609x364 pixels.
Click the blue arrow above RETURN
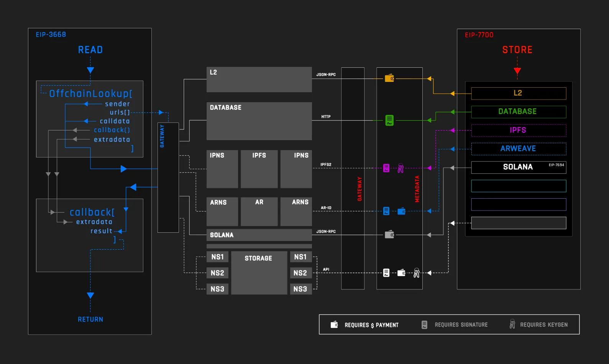click(x=90, y=295)
